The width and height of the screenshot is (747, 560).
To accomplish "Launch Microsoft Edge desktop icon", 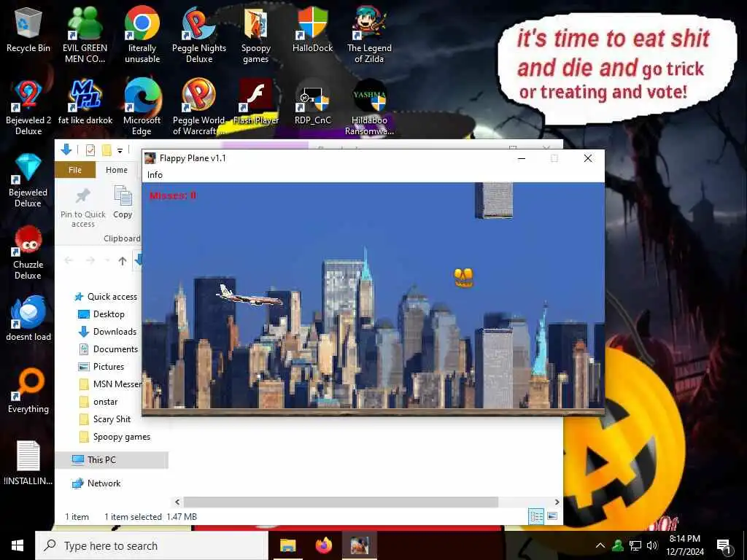I will 142,108.
